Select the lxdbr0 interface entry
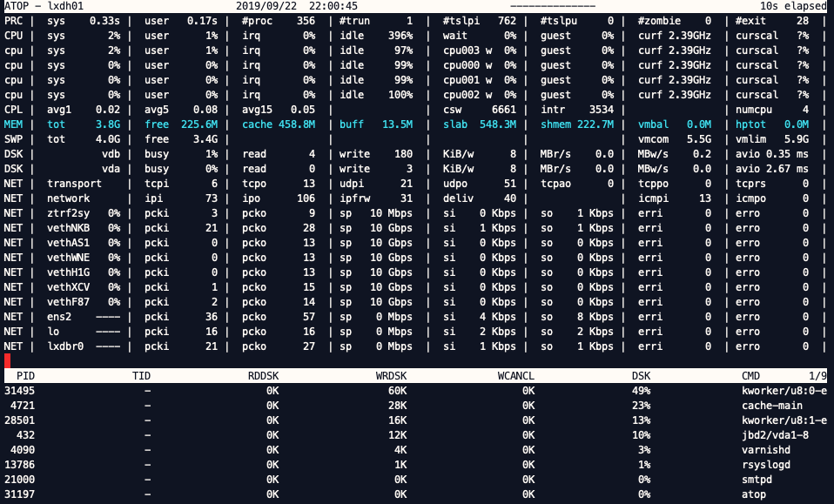Image resolution: width=834 pixels, height=504 pixels. tap(65, 346)
